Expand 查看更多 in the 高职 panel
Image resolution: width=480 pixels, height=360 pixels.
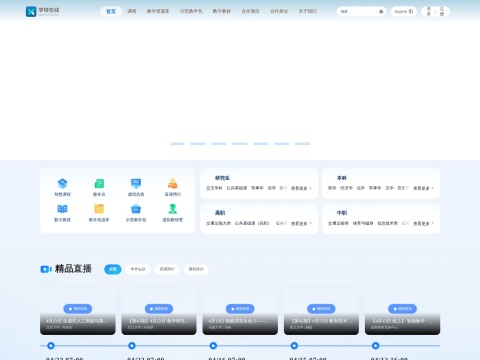pos(301,223)
